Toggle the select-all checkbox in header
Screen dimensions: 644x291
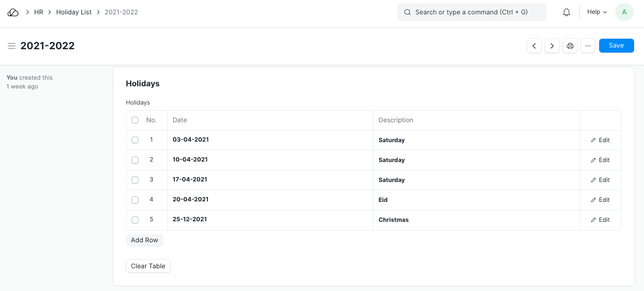click(135, 120)
